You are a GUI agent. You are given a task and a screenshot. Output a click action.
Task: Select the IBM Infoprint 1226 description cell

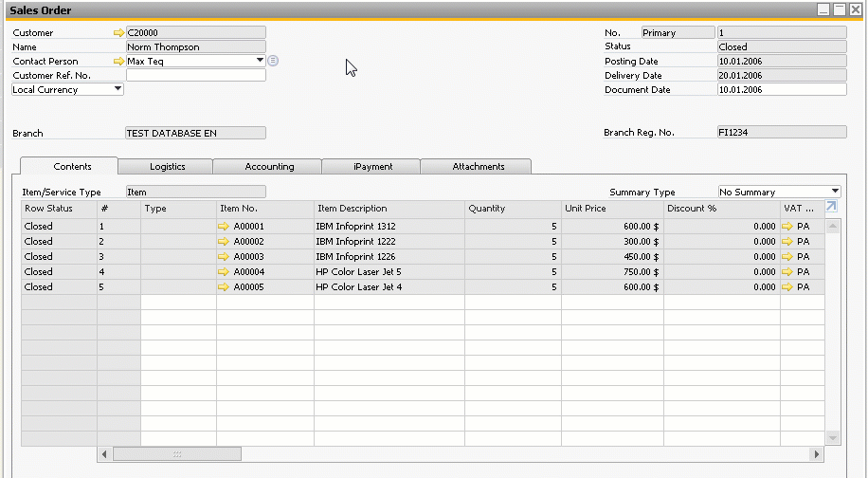click(389, 256)
